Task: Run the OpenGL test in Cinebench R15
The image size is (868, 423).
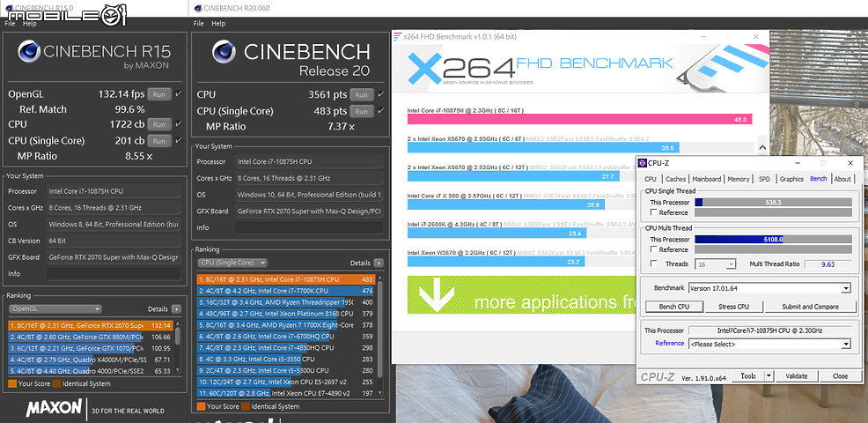Action: click(x=159, y=94)
